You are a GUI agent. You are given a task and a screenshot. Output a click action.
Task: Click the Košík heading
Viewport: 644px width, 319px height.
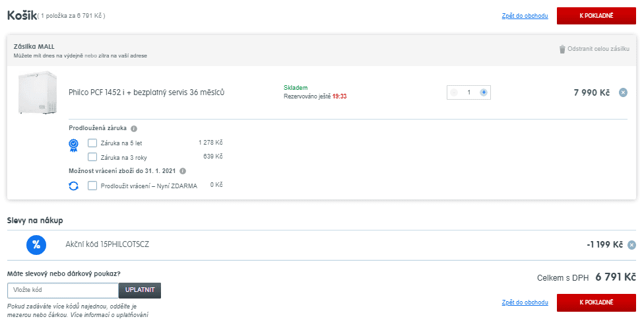[x=22, y=16]
